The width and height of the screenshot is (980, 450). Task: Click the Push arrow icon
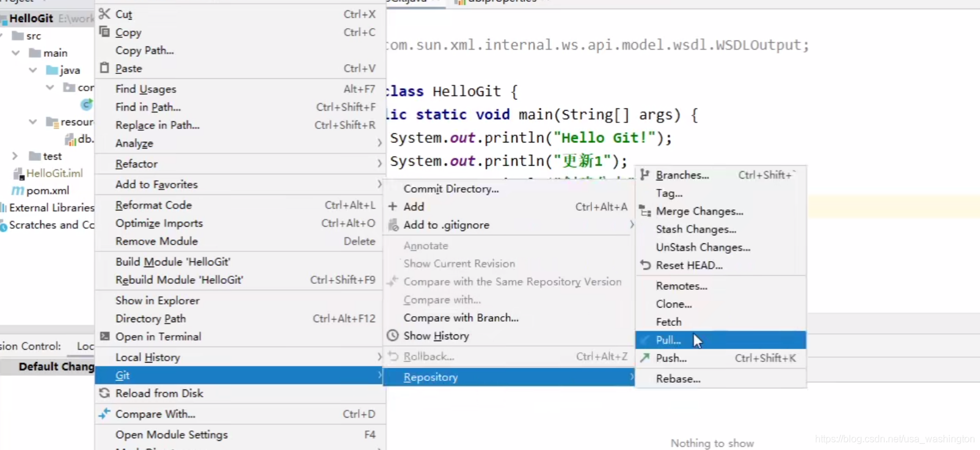pyautogui.click(x=645, y=358)
